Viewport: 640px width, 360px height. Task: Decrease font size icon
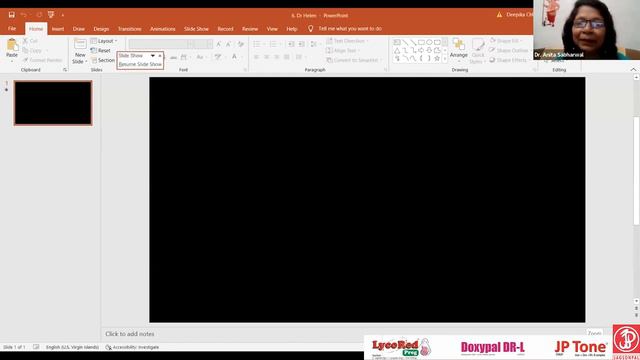pos(229,44)
